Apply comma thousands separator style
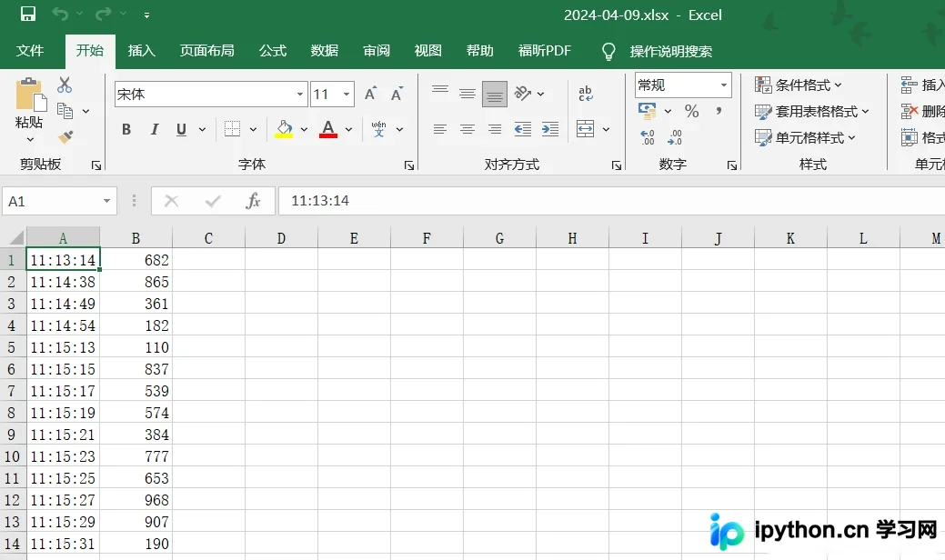Screen dimensions: 945x560 click(719, 111)
